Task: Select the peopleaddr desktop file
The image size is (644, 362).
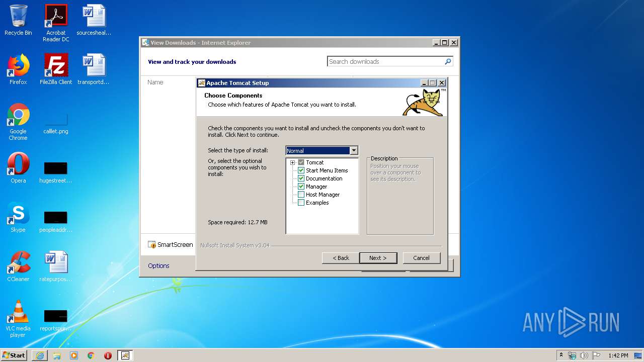Action: click(x=56, y=221)
